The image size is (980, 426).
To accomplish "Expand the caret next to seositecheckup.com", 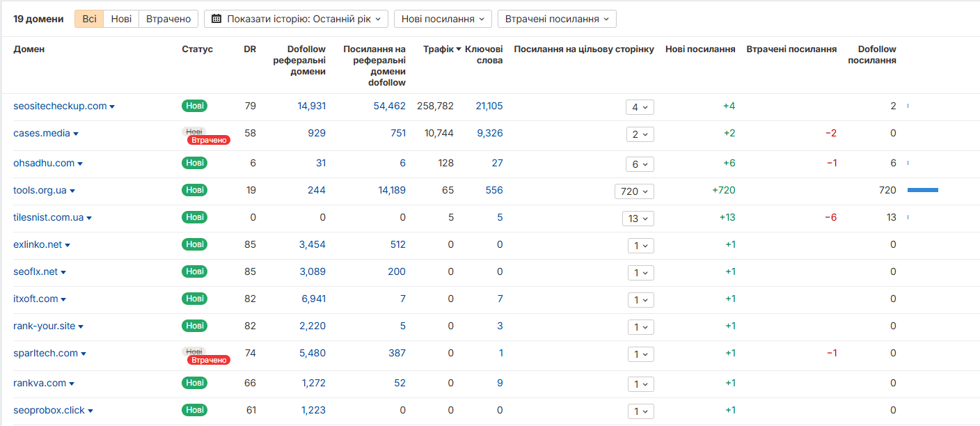I will (112, 106).
